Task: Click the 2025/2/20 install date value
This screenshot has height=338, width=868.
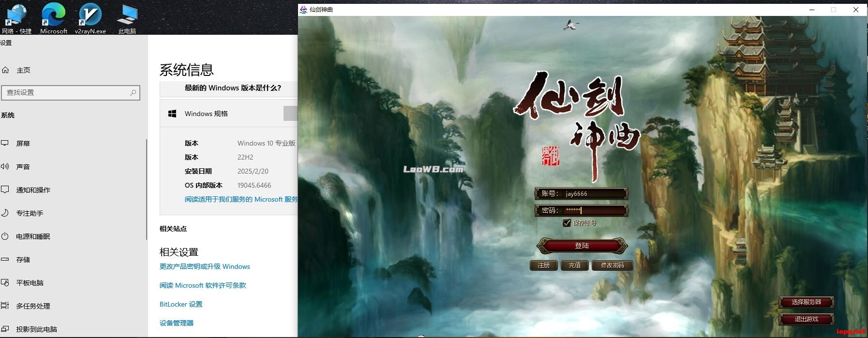Action: 253,171
